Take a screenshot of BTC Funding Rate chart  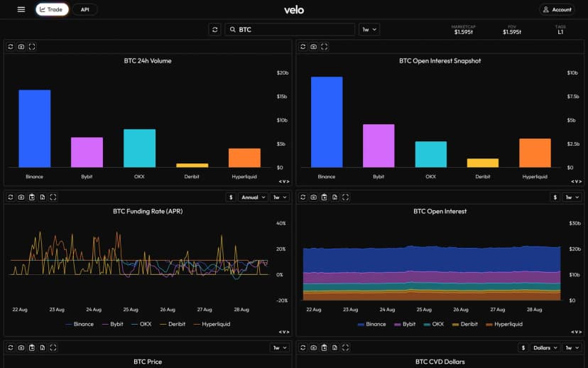coord(21,197)
